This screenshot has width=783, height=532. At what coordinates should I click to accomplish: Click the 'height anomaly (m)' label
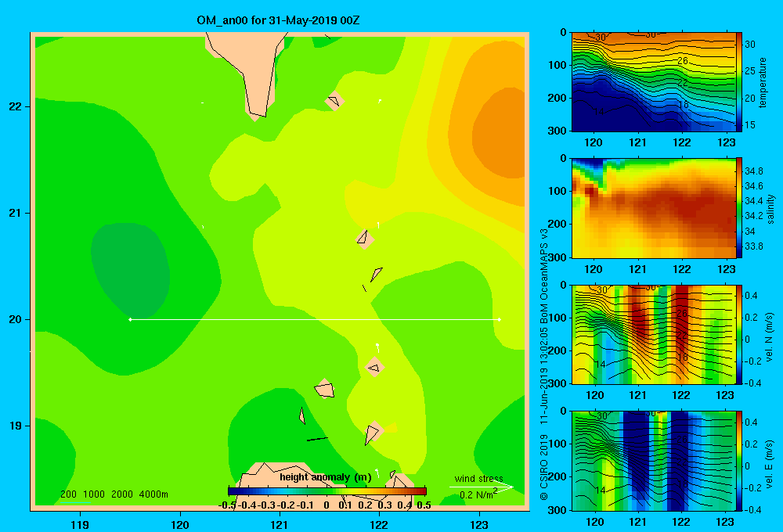pyautogui.click(x=326, y=477)
